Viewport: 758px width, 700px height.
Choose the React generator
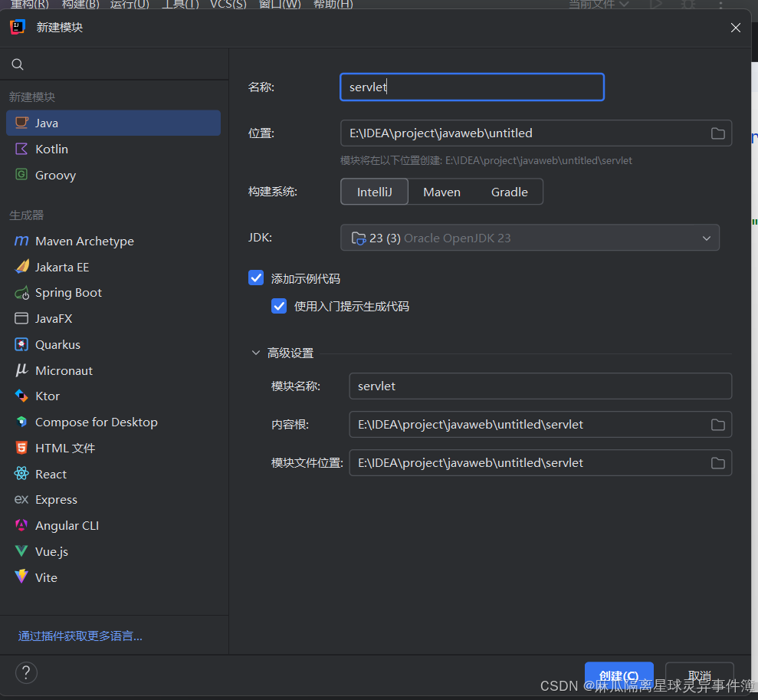[x=113, y=475]
